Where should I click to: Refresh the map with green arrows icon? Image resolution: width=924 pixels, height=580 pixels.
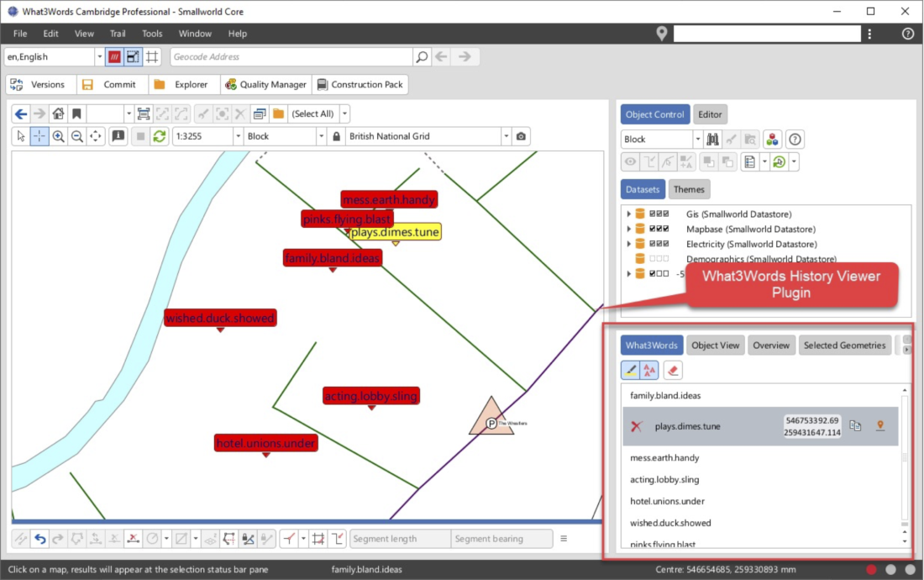coord(159,136)
